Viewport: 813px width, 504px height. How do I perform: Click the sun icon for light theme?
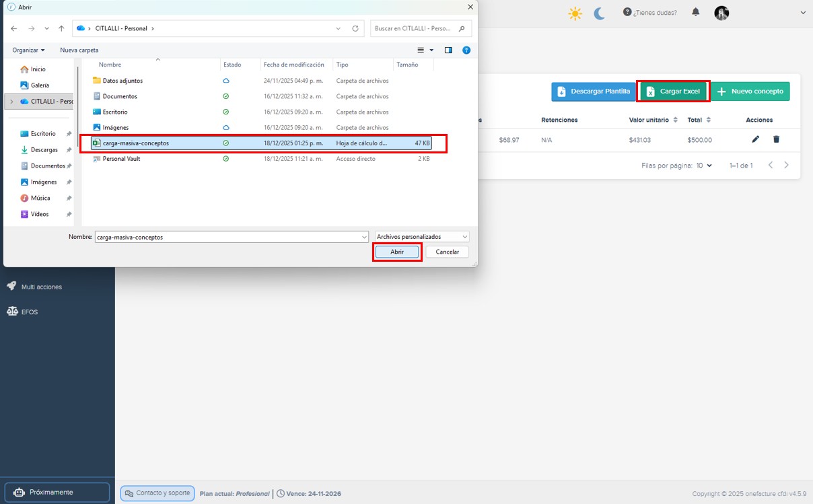[575, 12]
